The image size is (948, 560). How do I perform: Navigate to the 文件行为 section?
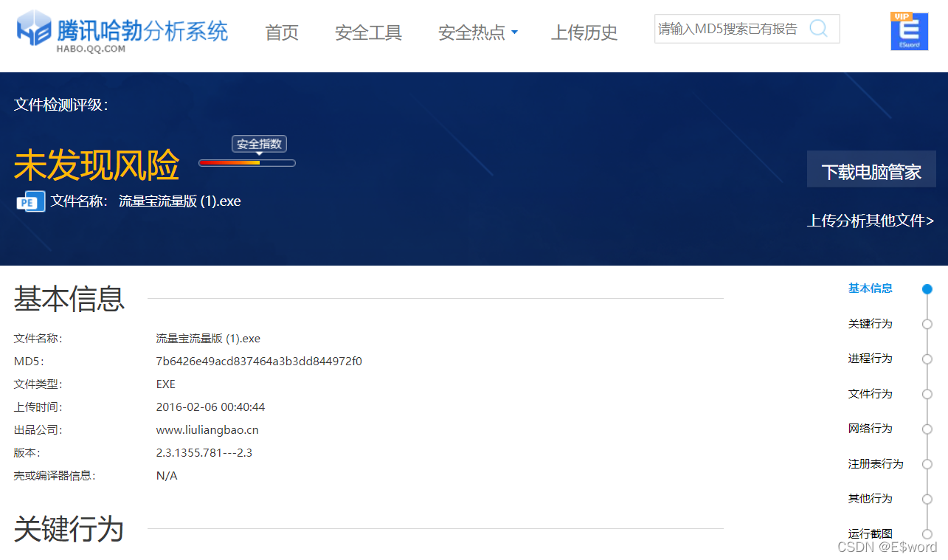click(x=871, y=394)
